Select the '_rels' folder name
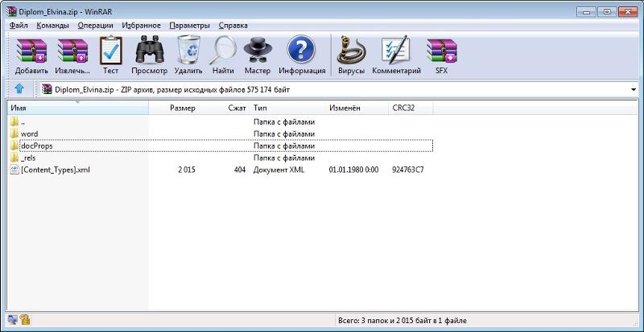This screenshot has width=644, height=332. (x=27, y=158)
